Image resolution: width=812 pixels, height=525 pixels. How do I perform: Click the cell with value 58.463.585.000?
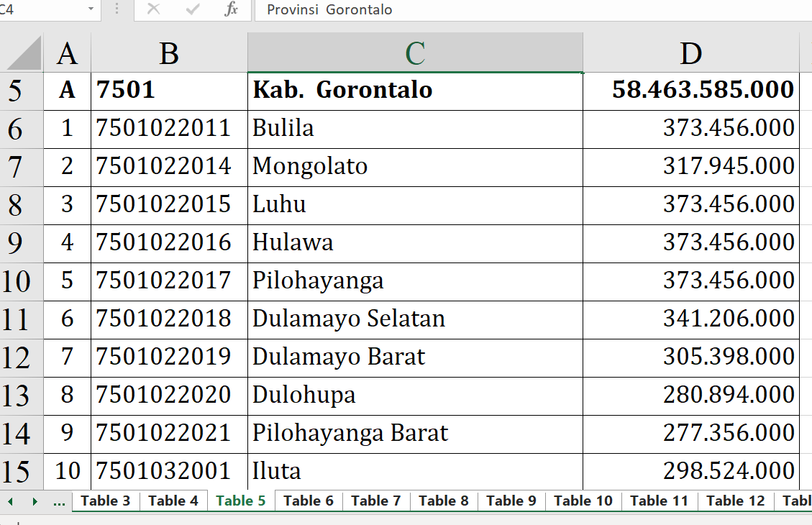[690, 91]
